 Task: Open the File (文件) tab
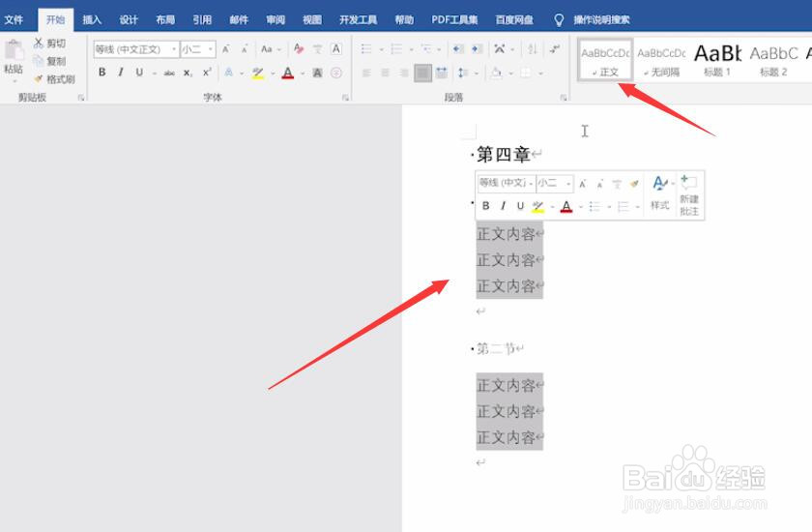[14, 20]
